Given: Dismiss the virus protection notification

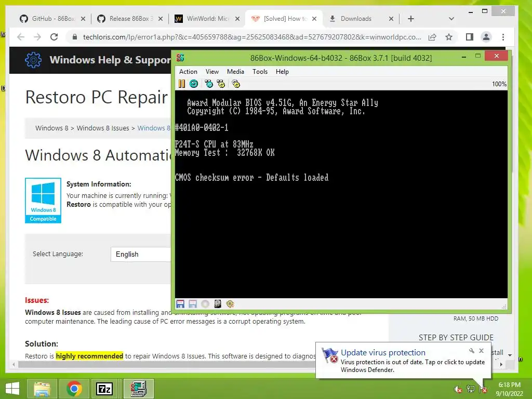Looking at the screenshot, I should point(482,351).
